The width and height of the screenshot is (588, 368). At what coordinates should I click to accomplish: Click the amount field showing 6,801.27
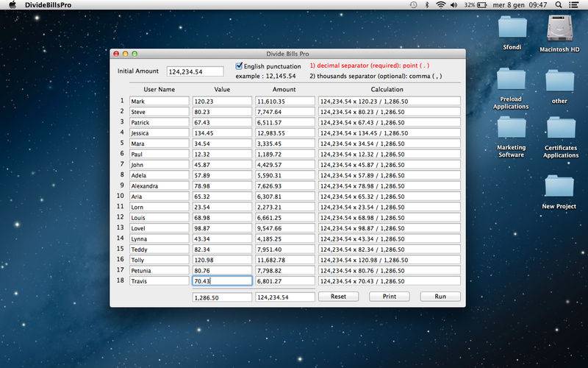pos(285,281)
